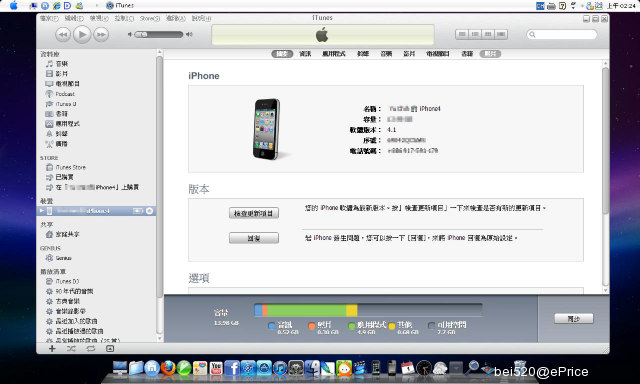
Task: Open the 檢視 View menu
Action: click(x=99, y=18)
